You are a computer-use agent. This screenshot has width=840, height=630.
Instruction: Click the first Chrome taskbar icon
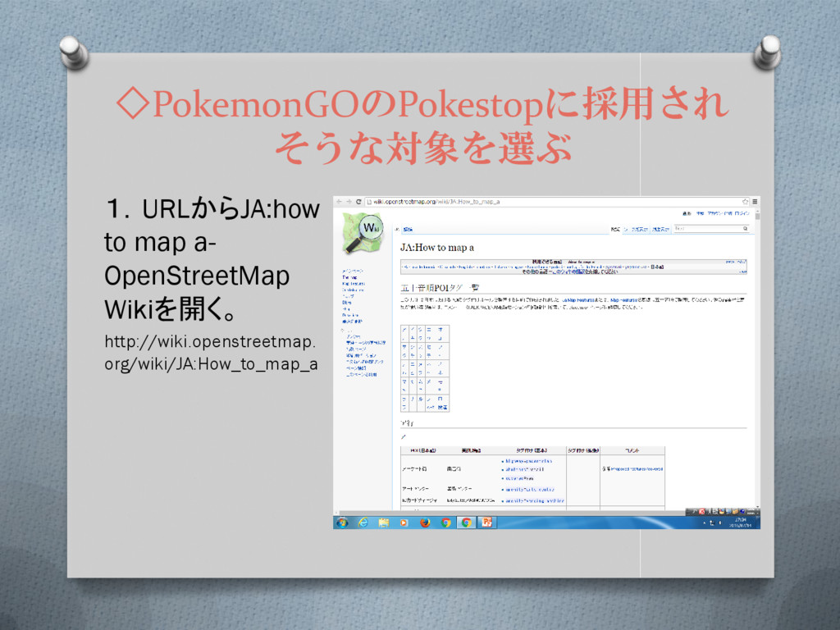pyautogui.click(x=445, y=523)
